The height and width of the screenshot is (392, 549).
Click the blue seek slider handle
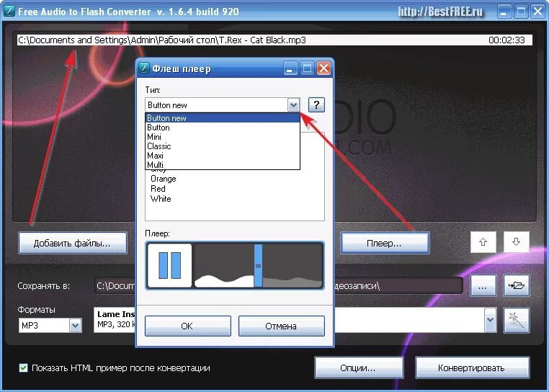tap(258, 266)
